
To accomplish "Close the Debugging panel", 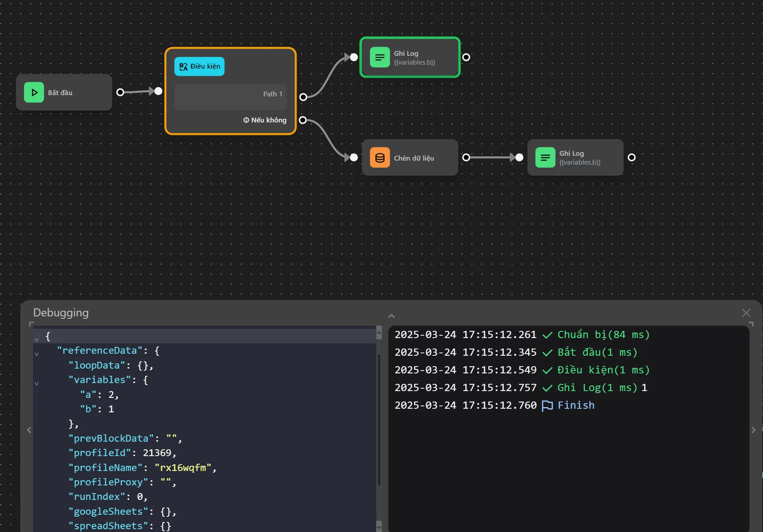I will (x=746, y=312).
